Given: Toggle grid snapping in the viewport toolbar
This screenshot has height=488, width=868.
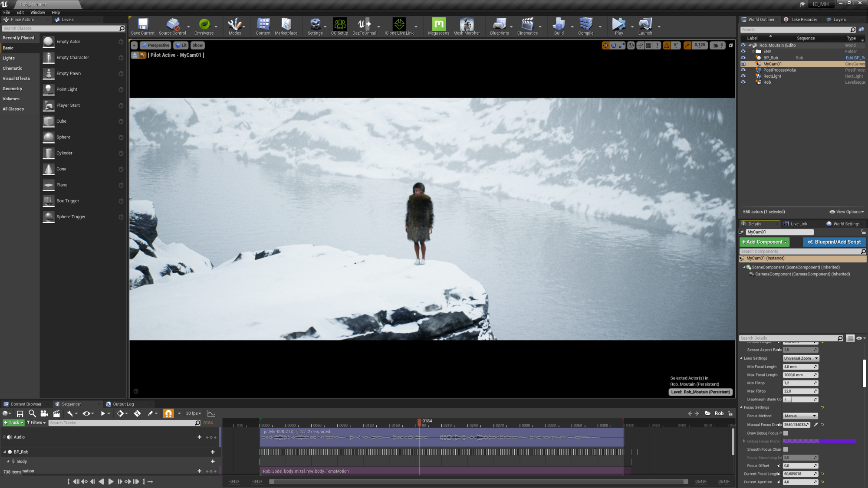Looking at the screenshot, I should point(648,45).
